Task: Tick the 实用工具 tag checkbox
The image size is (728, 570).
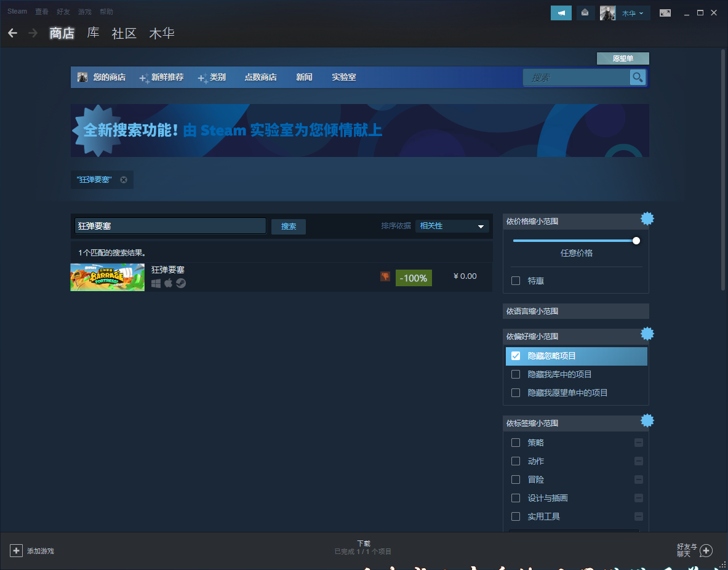Action: pyautogui.click(x=515, y=516)
